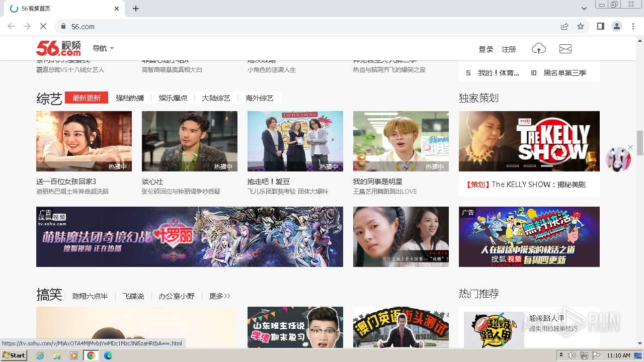Open a new browser tab

(136, 9)
